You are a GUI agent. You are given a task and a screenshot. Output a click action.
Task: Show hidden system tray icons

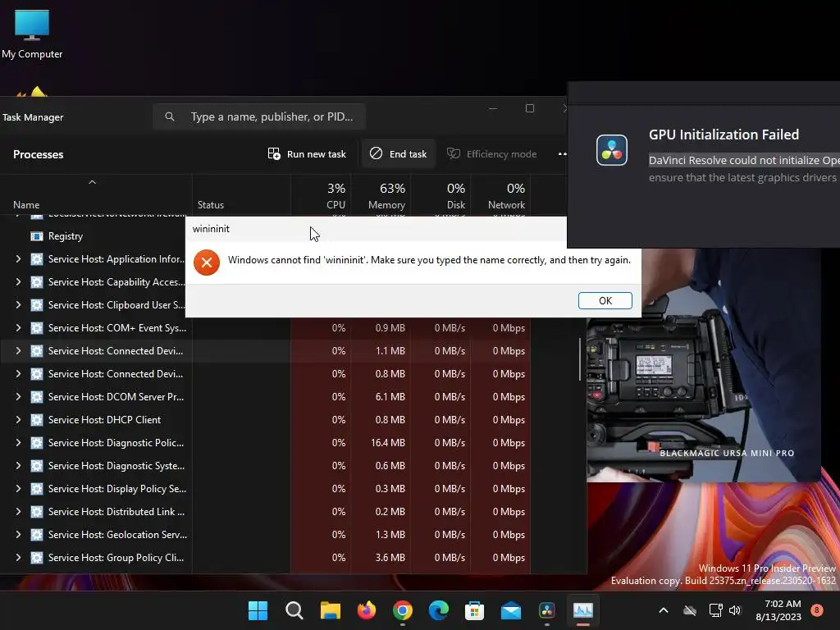pos(663,610)
